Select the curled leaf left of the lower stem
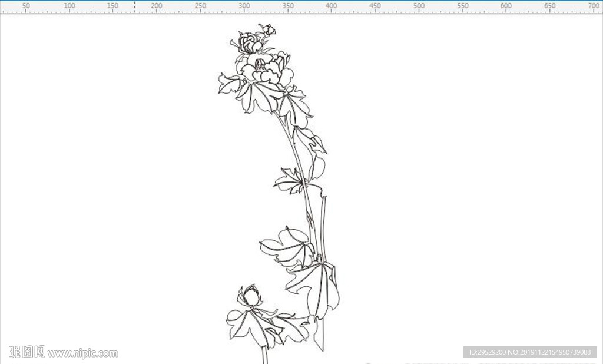603x364 pixels. tap(287, 247)
